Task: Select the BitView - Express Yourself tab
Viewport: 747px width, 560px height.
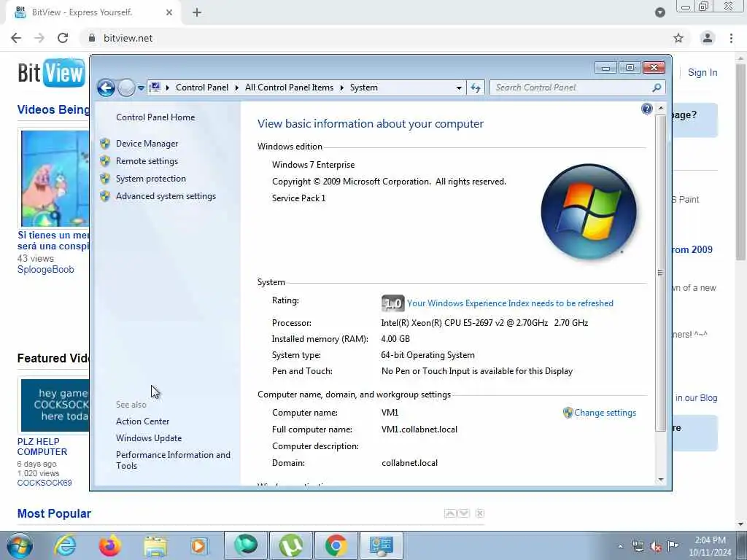Action: coord(93,13)
